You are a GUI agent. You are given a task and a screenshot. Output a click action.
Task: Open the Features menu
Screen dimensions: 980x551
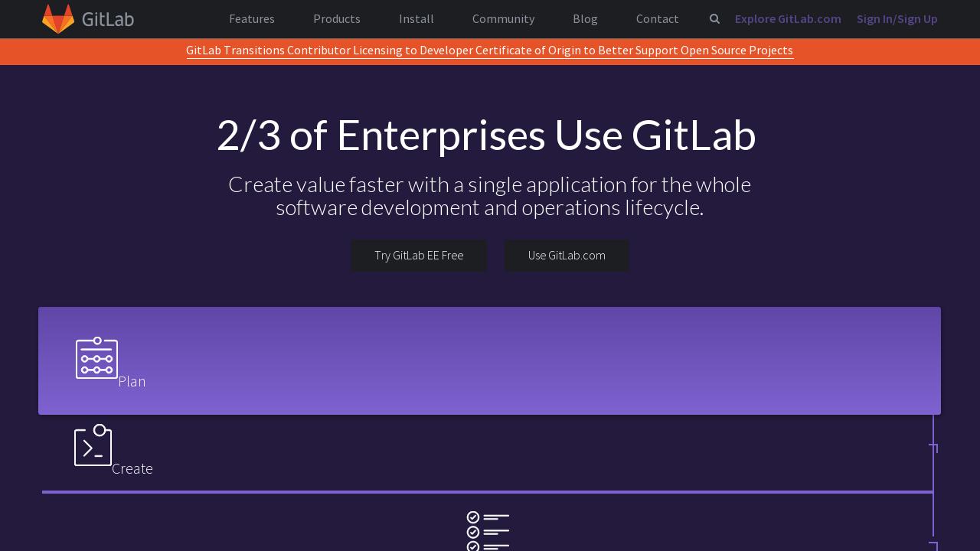(252, 19)
